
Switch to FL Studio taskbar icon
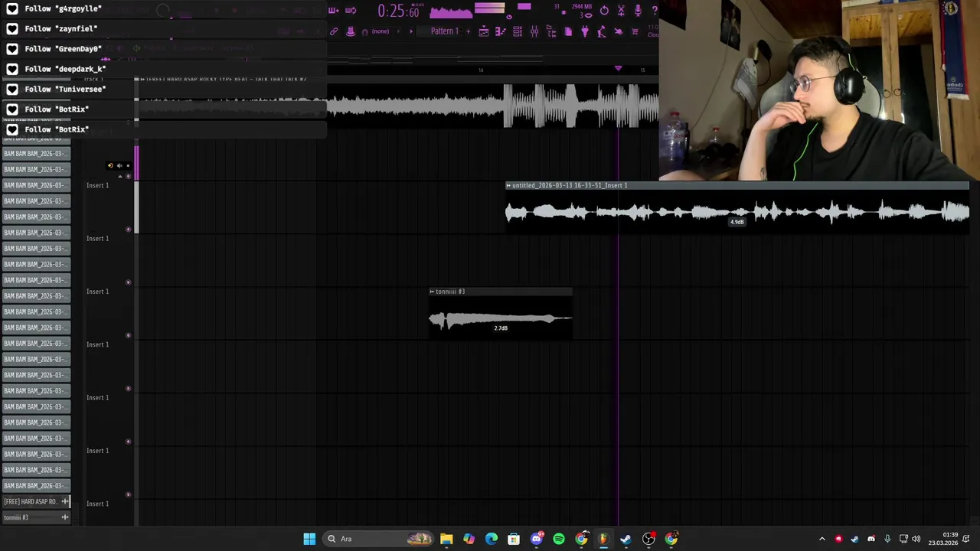[x=603, y=539]
